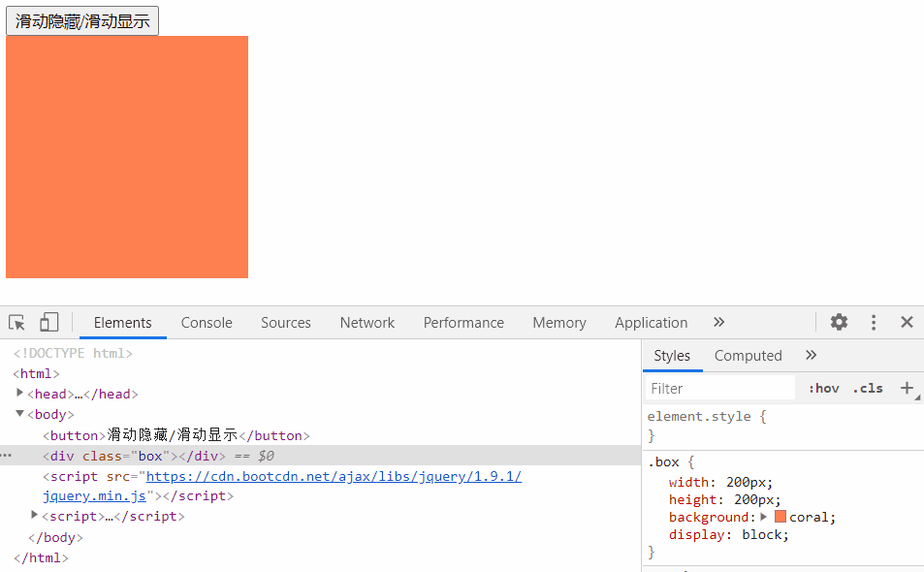Toggle the device toolbar icon
The width and height of the screenshot is (924, 572).
pos(48,323)
